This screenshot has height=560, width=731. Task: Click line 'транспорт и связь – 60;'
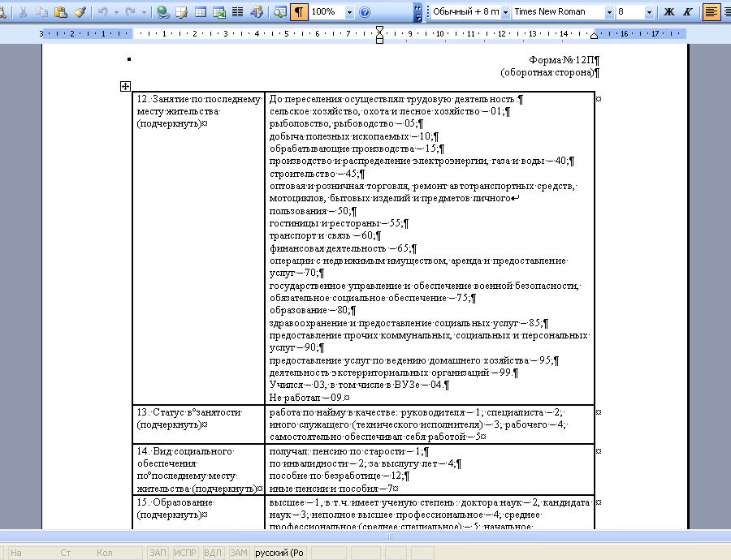[x=322, y=235]
